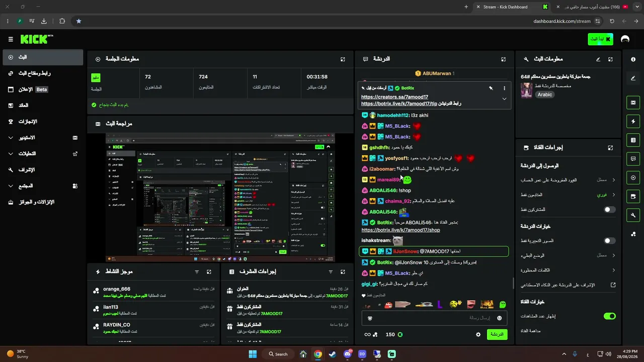This screenshot has width=644, height=362.
Task: Open الإنجازات in the sidebar
Action: point(42,122)
